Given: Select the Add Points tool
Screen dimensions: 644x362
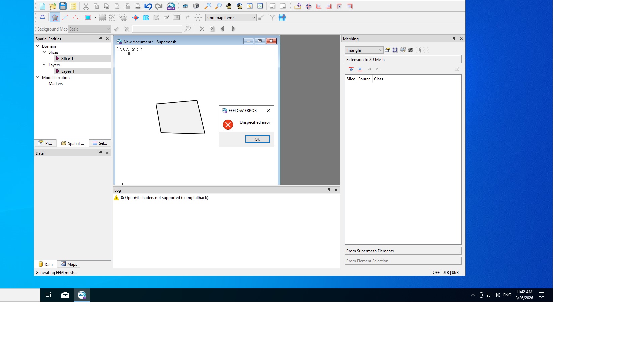Looking at the screenshot, I should coord(75,18).
